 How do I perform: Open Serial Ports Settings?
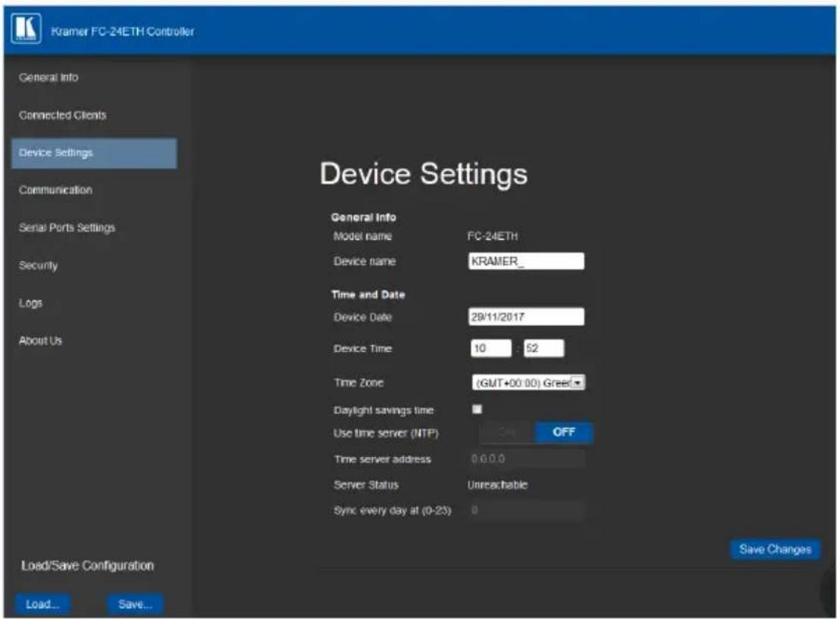(x=67, y=228)
